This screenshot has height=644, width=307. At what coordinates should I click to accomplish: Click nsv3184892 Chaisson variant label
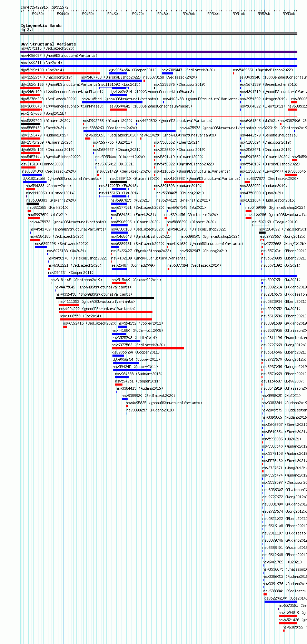[x=283, y=229]
